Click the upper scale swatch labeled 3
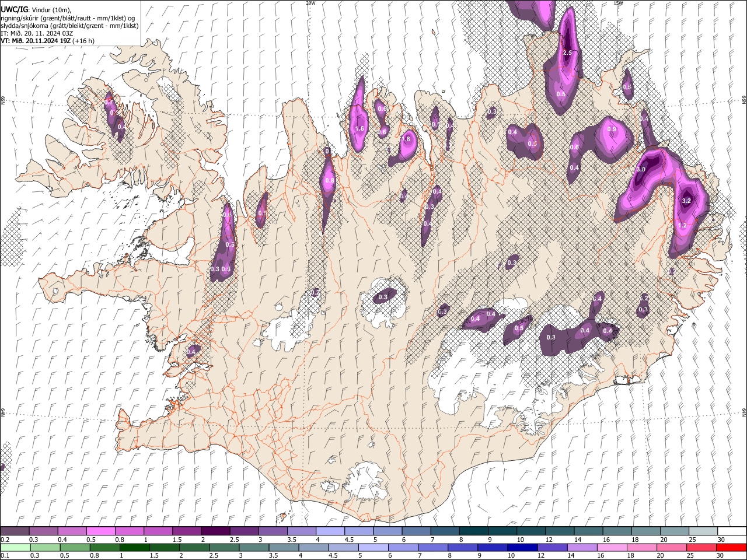 pyautogui.click(x=273, y=531)
